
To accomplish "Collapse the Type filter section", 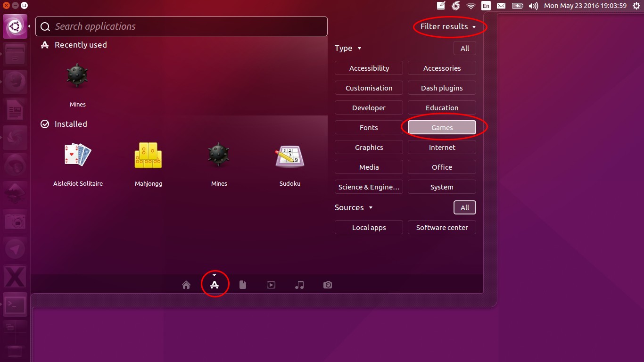I will 348,48.
